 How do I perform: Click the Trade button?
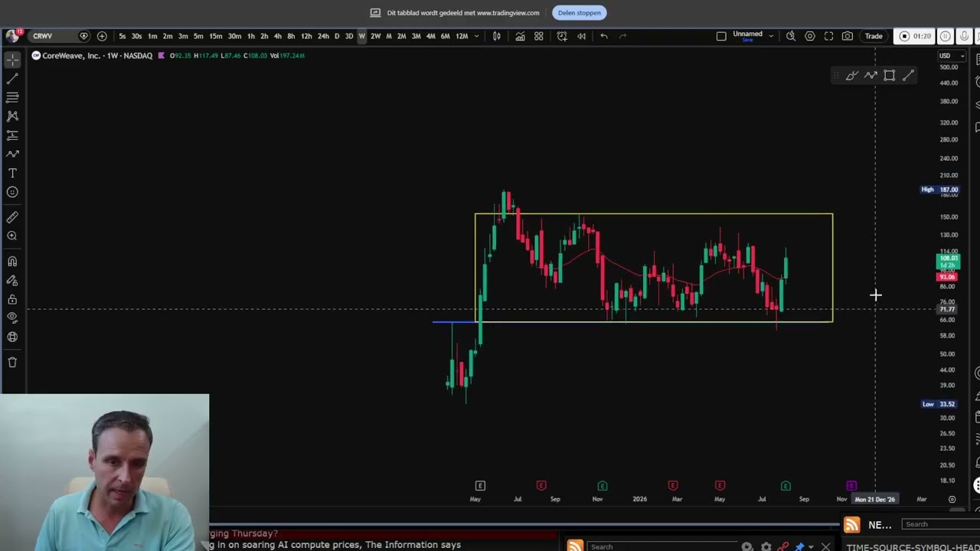pyautogui.click(x=874, y=36)
